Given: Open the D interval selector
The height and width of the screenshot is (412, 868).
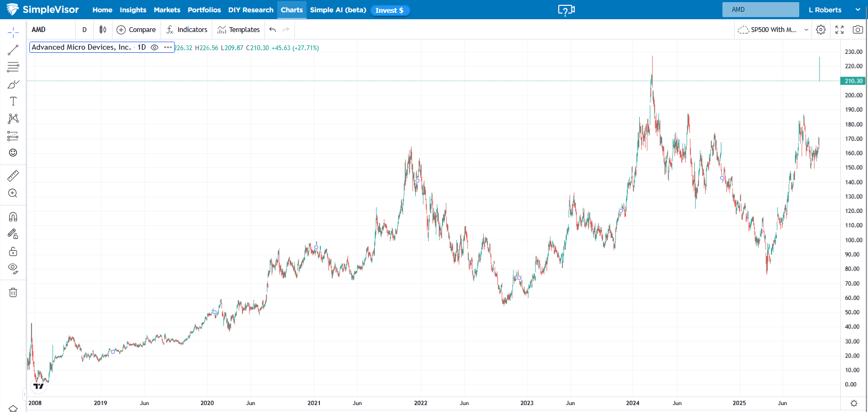Looking at the screenshot, I should (84, 30).
